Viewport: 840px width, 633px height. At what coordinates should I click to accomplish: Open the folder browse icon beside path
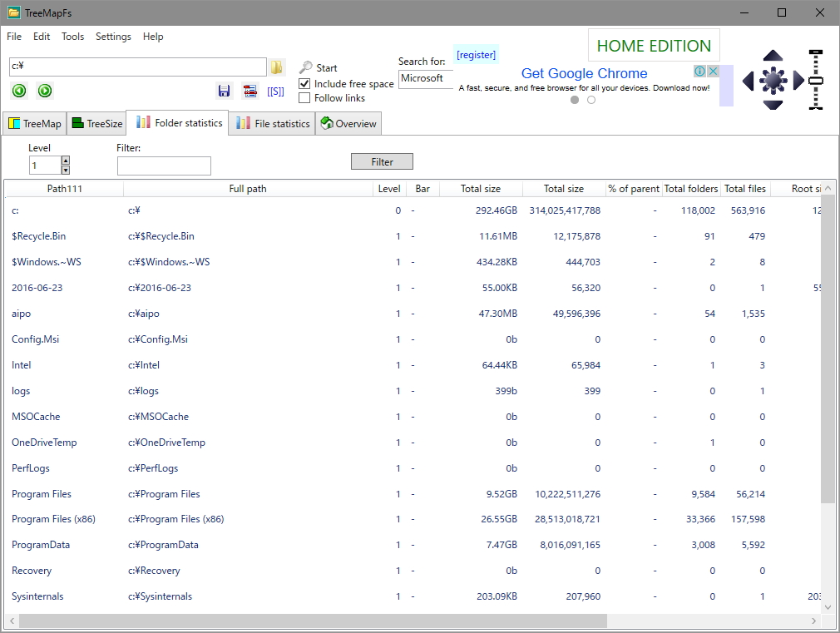tap(276, 67)
